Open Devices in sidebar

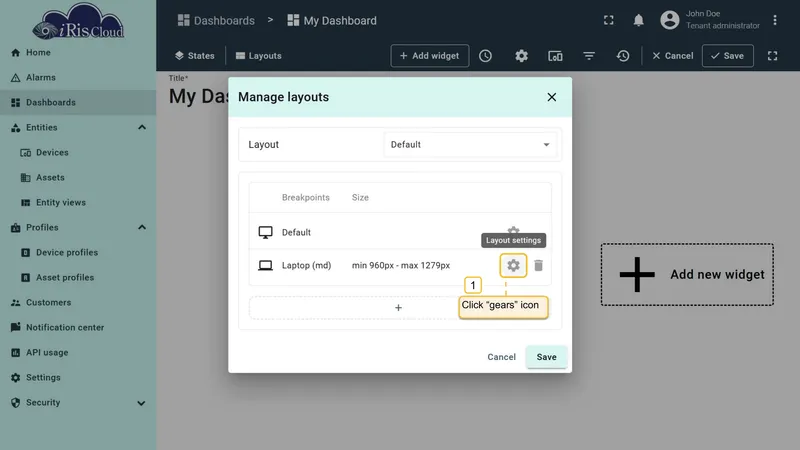tap(78, 153)
